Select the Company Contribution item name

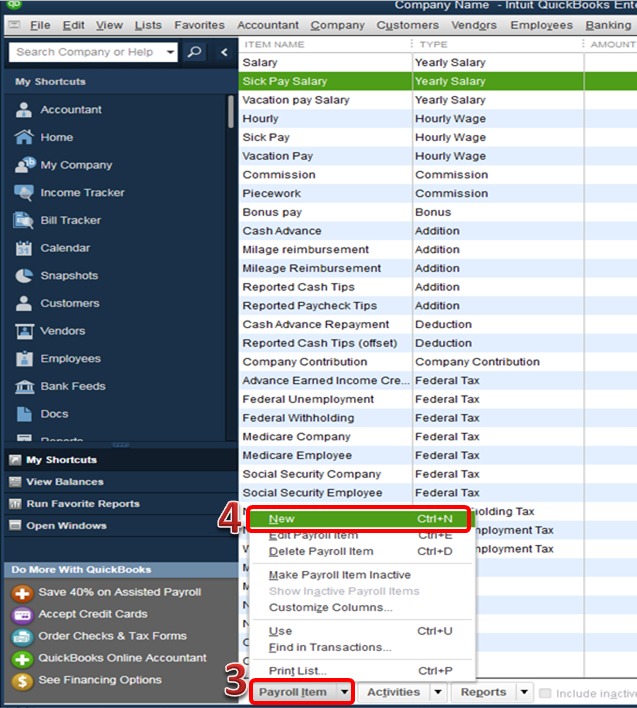click(305, 362)
